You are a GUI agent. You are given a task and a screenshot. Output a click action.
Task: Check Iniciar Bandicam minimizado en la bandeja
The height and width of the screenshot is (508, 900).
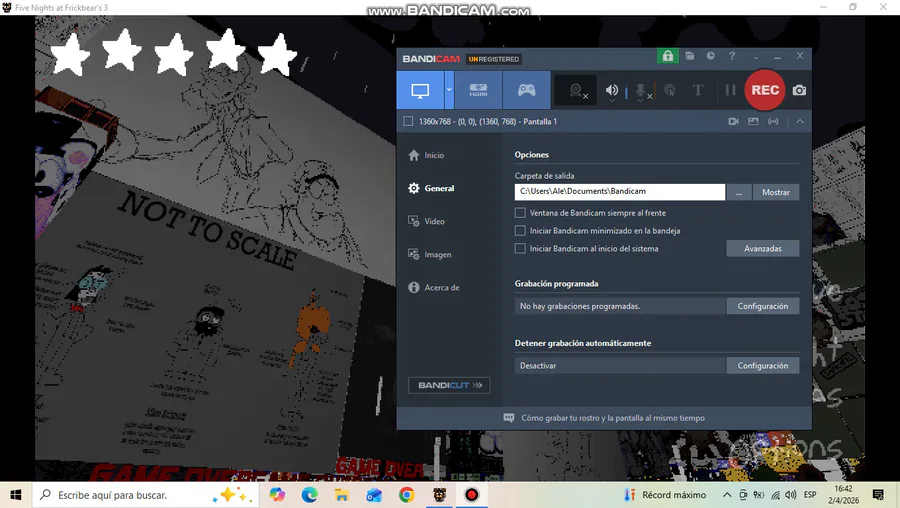520,231
